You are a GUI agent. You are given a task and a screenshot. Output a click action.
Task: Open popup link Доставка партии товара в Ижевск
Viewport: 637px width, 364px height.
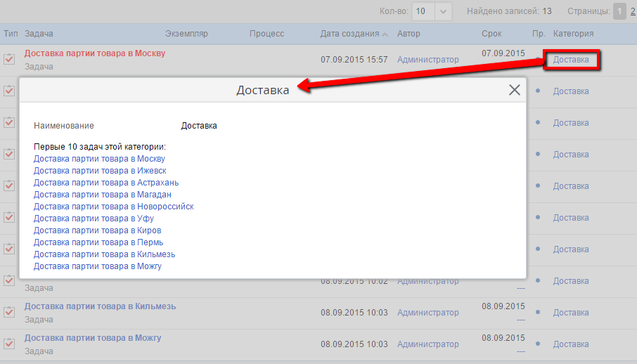(x=100, y=171)
